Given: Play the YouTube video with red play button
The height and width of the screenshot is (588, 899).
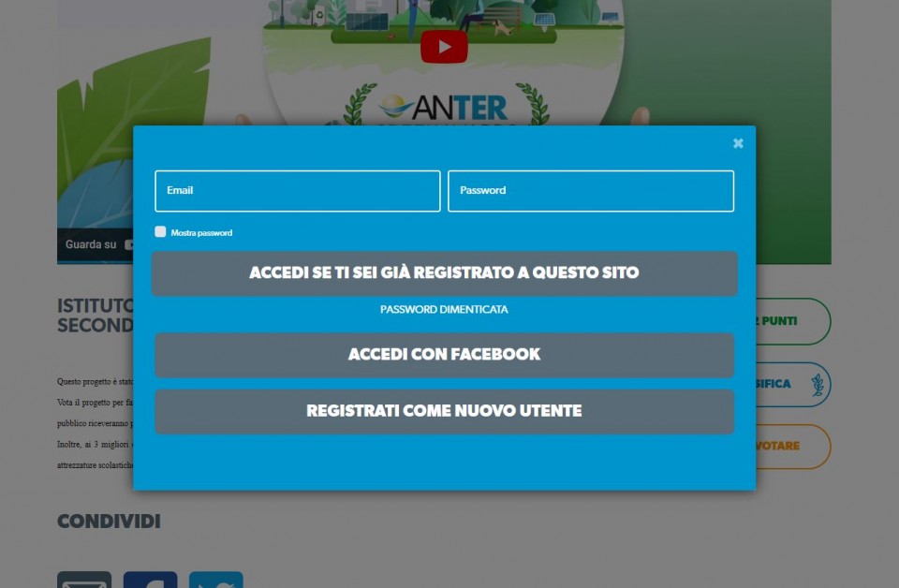Looking at the screenshot, I should pyautogui.click(x=444, y=47).
